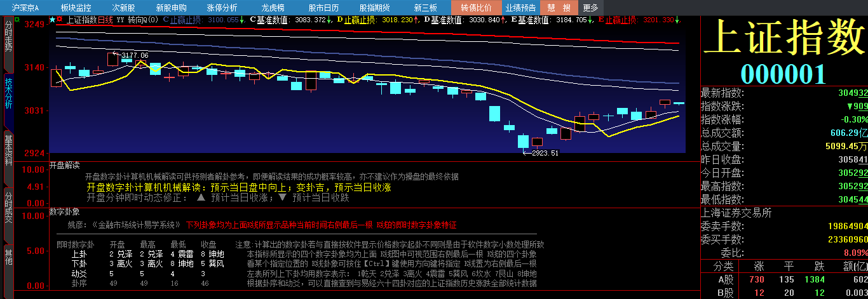Click the 指数涨幅 -0.30% value

pyautogui.click(x=854, y=119)
